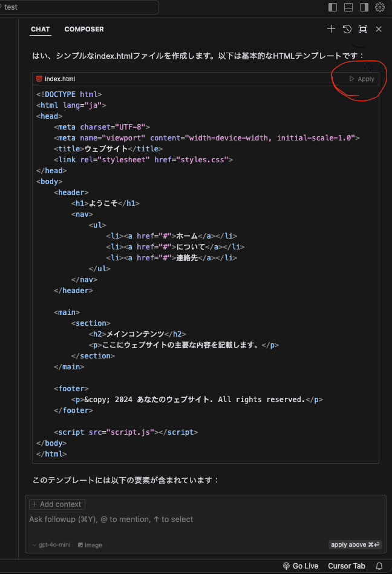Image resolution: width=392 pixels, height=574 pixels.
Task: Click the test search field in title bar
Action: pyautogui.click(x=79, y=7)
